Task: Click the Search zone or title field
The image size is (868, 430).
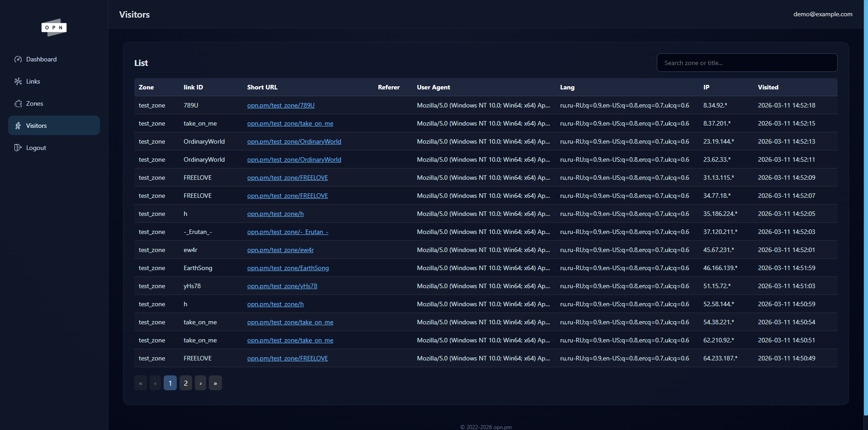Action: (x=747, y=63)
